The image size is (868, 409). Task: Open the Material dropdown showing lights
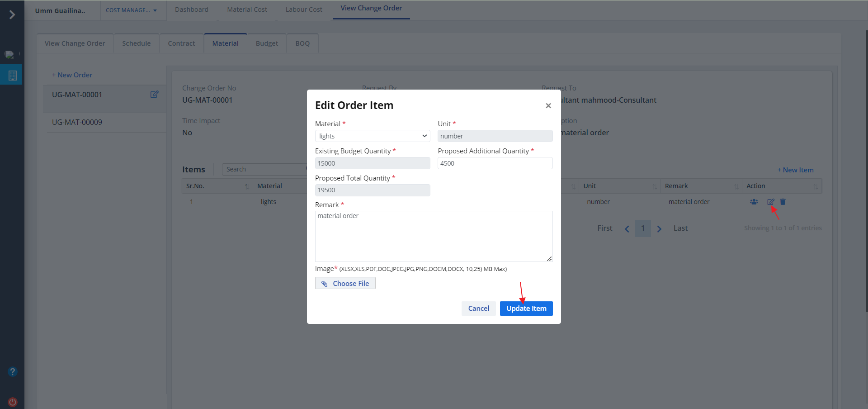pos(372,136)
